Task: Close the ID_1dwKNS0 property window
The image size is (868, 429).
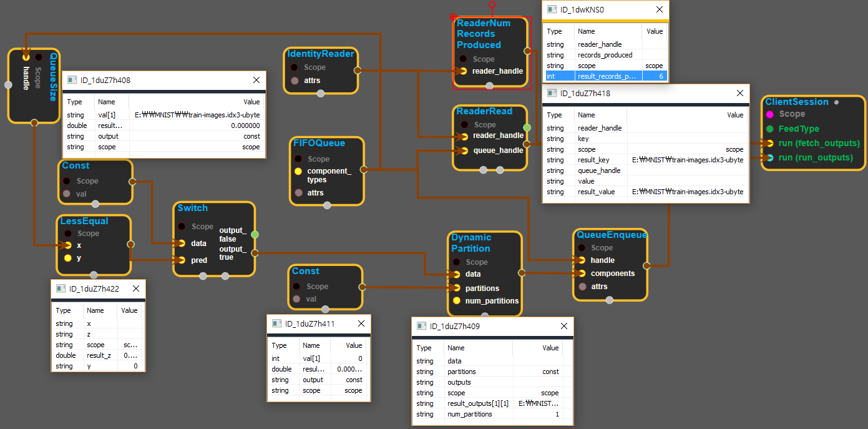Action: coord(659,9)
